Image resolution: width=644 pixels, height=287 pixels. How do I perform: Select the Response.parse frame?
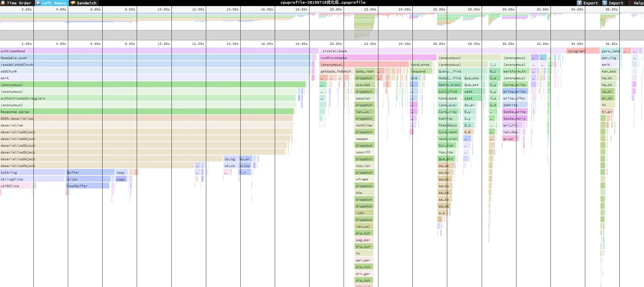coord(147,112)
